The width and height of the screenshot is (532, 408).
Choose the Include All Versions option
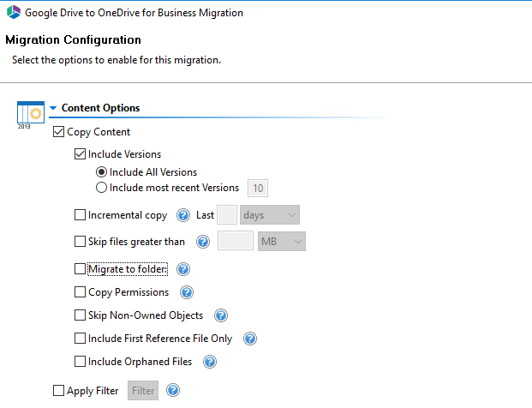pyautogui.click(x=102, y=172)
